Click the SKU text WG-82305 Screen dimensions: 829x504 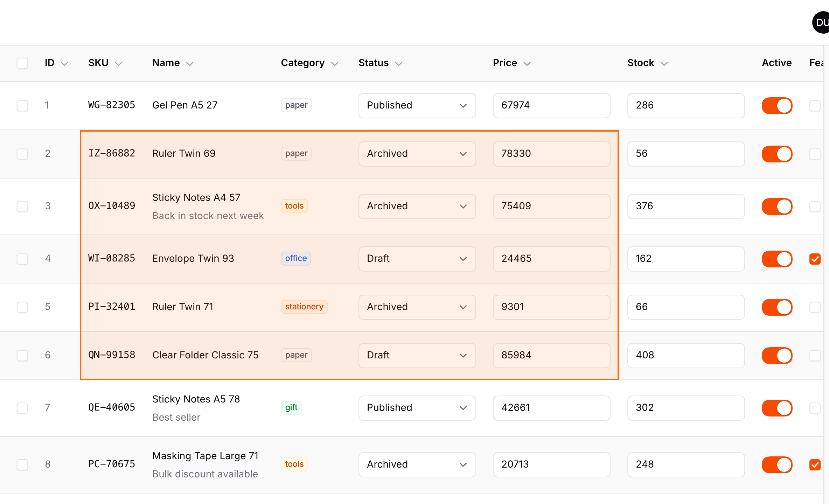coord(112,105)
